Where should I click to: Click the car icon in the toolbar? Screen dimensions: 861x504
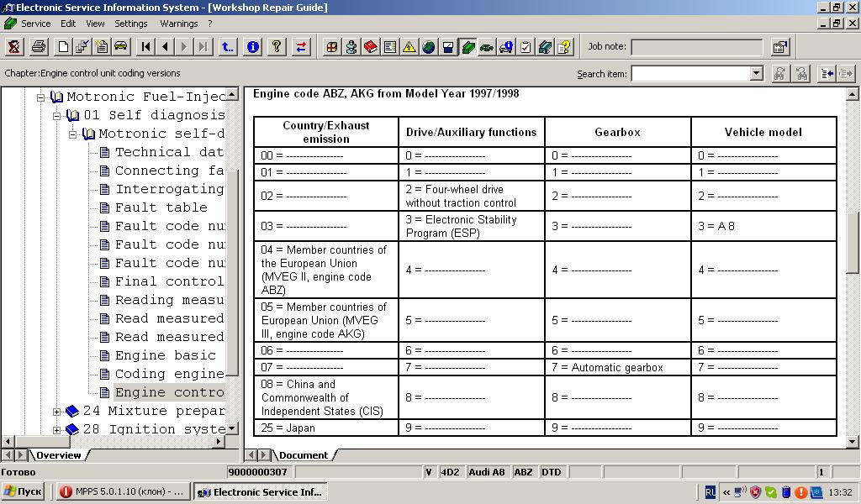tap(120, 47)
